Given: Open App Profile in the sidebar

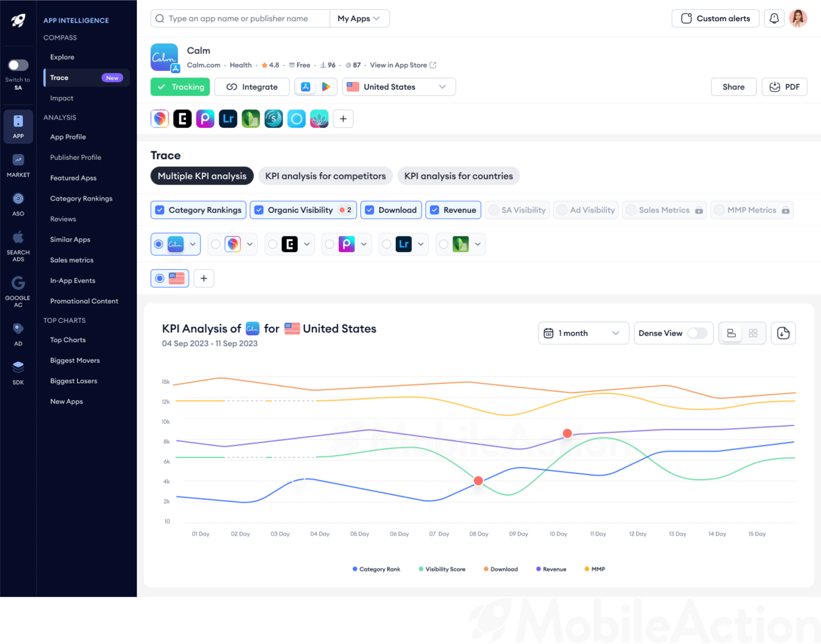Looking at the screenshot, I should click(68, 137).
